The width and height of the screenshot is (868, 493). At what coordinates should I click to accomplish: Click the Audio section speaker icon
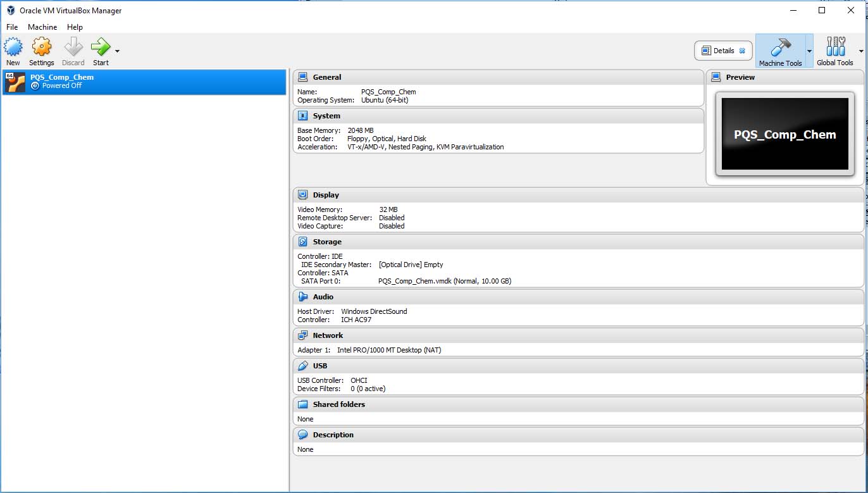click(x=302, y=297)
